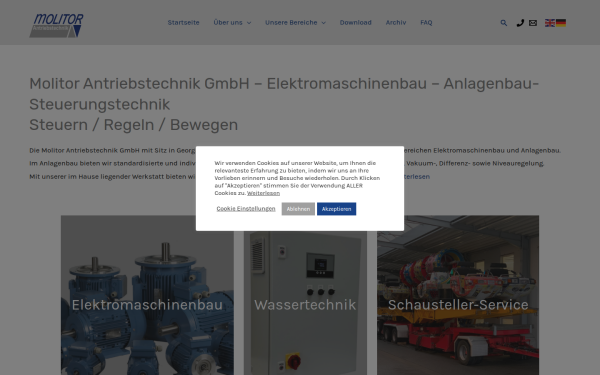Screen dimensions: 600x375
Task: Click Ablehnen in cookie dialog
Action: [298, 209]
